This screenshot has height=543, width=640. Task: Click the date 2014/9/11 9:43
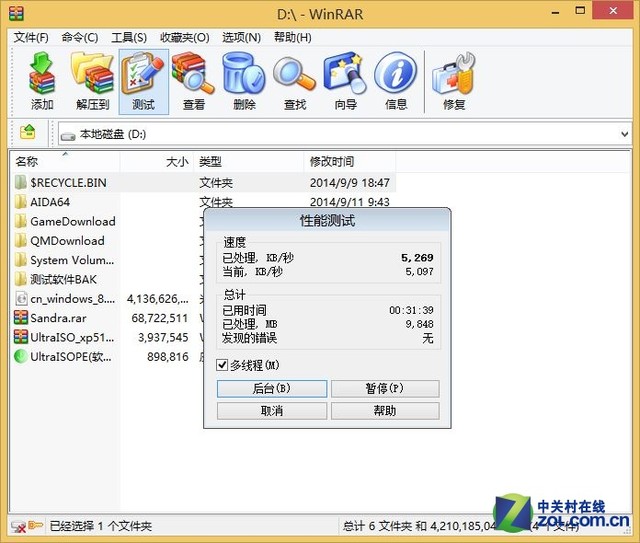pos(349,202)
